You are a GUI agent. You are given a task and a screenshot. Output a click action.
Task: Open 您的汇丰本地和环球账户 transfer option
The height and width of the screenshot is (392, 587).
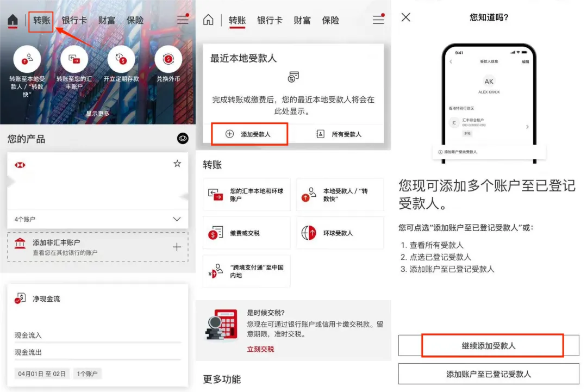[246, 195]
